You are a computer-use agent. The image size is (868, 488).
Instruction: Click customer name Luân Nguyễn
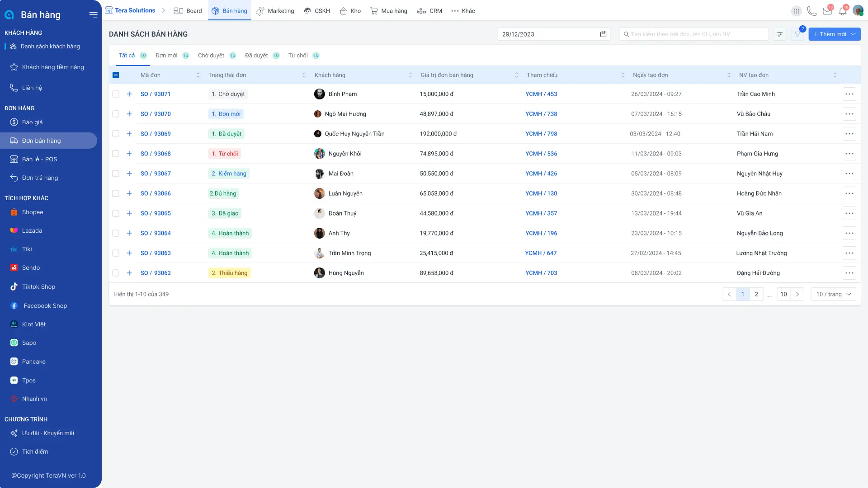click(345, 193)
